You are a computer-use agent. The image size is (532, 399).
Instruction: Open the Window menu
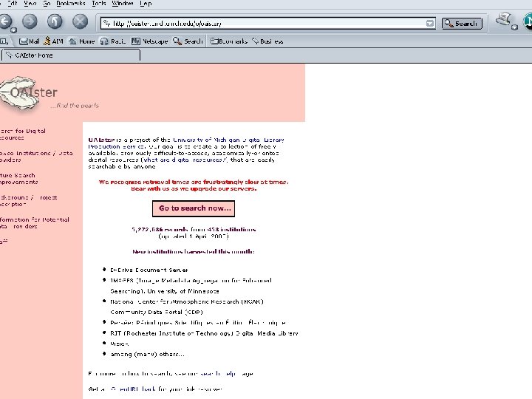(123, 4)
